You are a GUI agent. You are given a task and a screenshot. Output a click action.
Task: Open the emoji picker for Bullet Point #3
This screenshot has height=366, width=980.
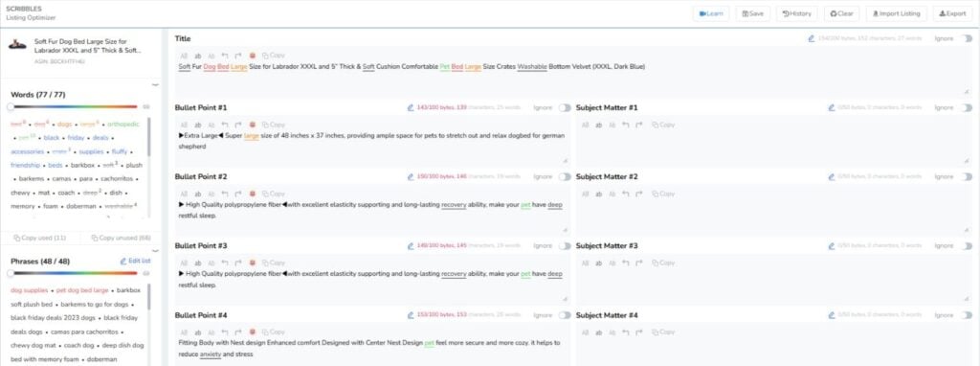[x=252, y=263]
